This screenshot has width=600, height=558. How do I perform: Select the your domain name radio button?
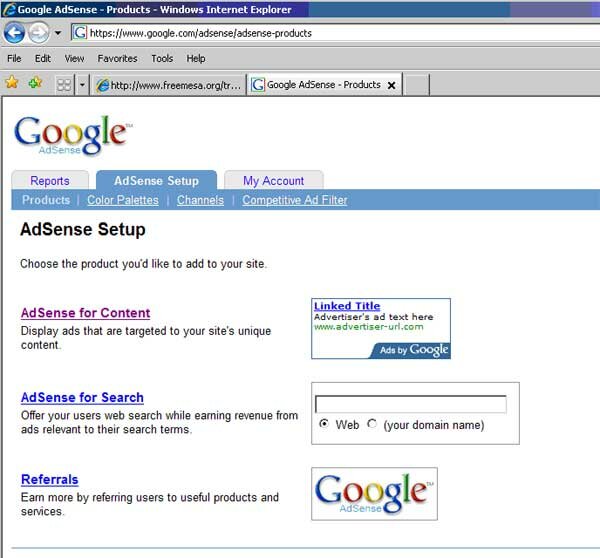372,424
